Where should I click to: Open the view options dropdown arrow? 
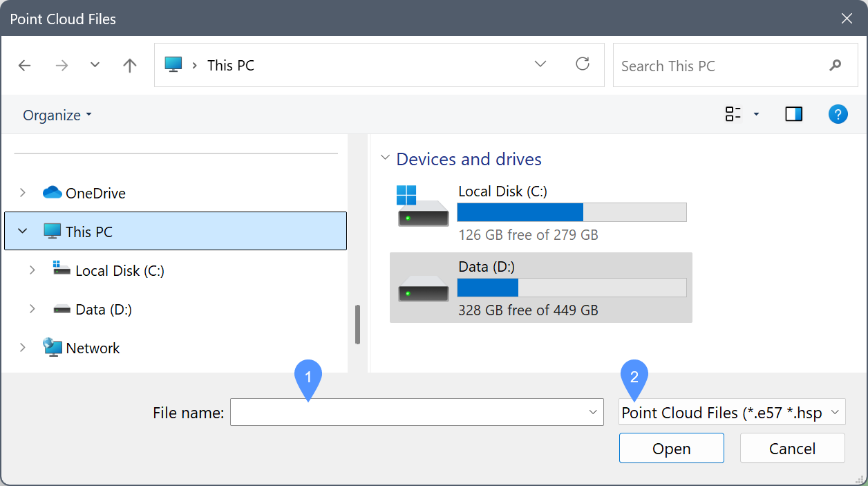tap(756, 115)
